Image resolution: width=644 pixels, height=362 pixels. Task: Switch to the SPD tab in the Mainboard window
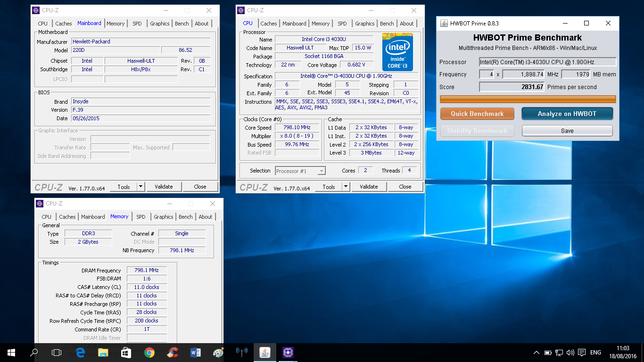[x=137, y=24]
